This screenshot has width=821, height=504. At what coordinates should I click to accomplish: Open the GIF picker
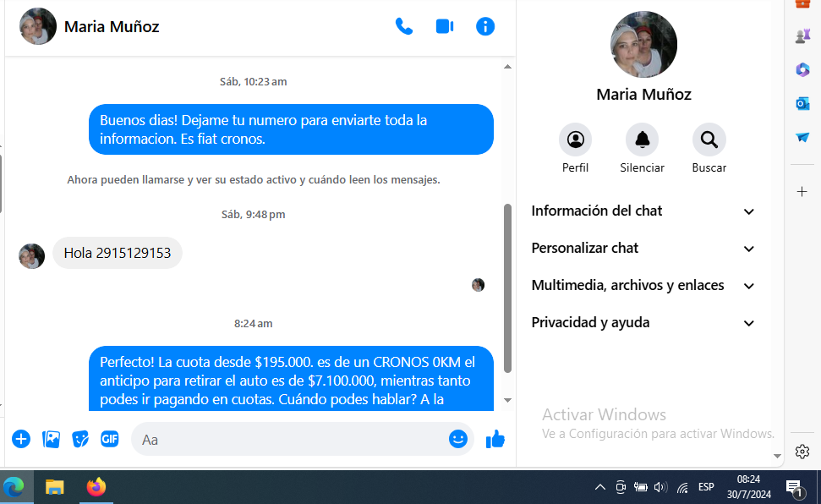pyautogui.click(x=110, y=439)
